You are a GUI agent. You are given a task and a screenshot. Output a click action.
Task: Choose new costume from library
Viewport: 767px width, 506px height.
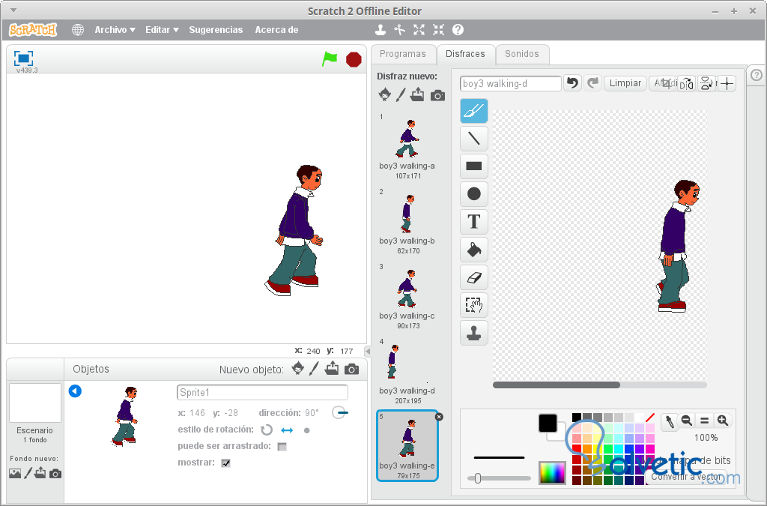coord(385,94)
